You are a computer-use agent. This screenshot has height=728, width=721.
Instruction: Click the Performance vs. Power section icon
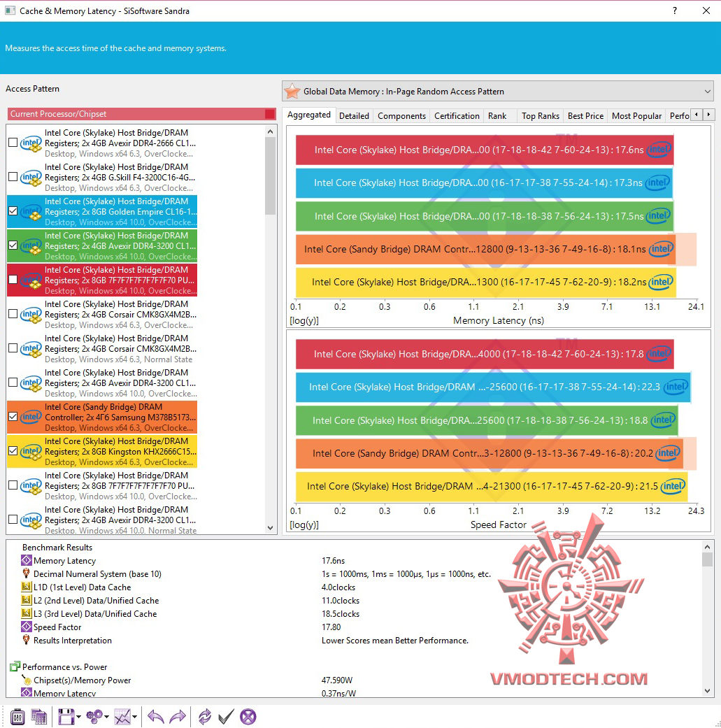(15, 666)
